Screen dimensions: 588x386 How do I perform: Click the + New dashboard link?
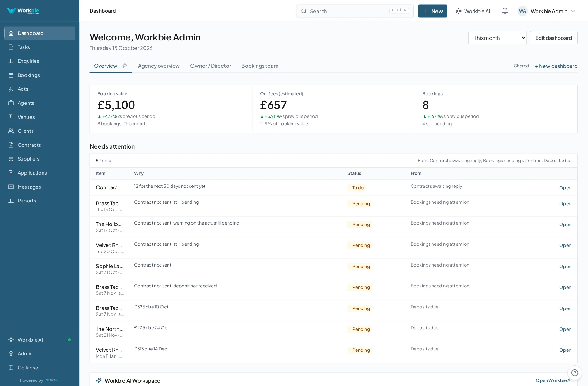[x=556, y=66]
